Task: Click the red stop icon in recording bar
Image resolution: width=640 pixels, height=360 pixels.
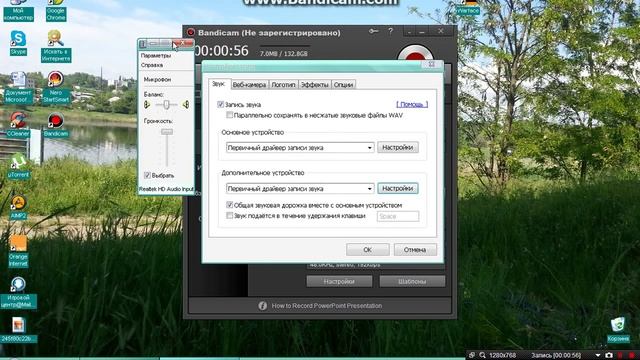Action: click(632, 356)
